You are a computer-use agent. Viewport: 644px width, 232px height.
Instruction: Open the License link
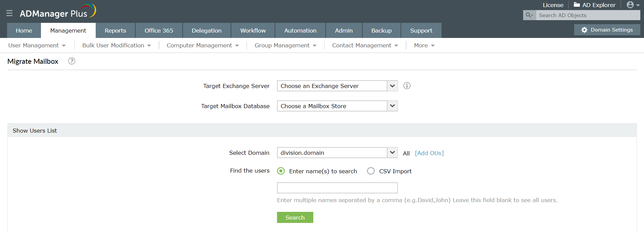(553, 5)
